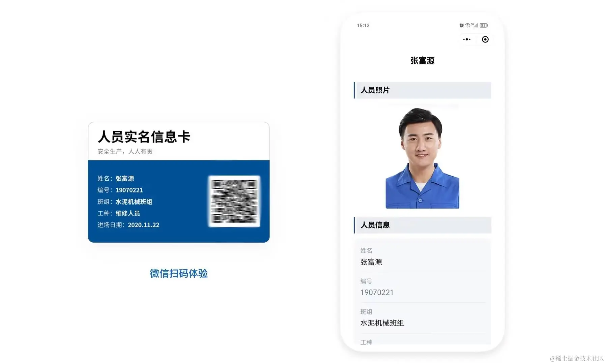The height and width of the screenshot is (364, 606).
Task: Click 班组 field label in phone list
Action: click(366, 312)
